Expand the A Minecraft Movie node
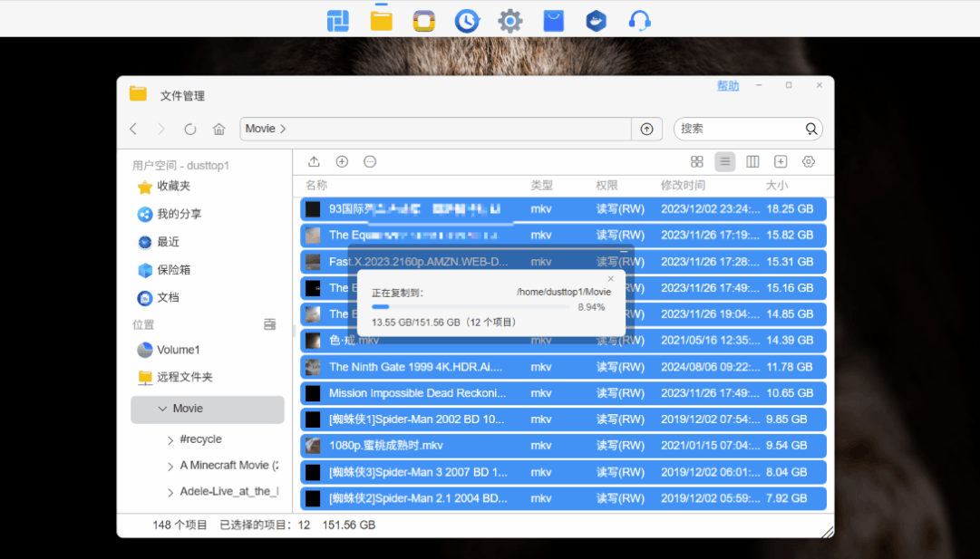Screen dimensions: 980x559 [x=170, y=466]
